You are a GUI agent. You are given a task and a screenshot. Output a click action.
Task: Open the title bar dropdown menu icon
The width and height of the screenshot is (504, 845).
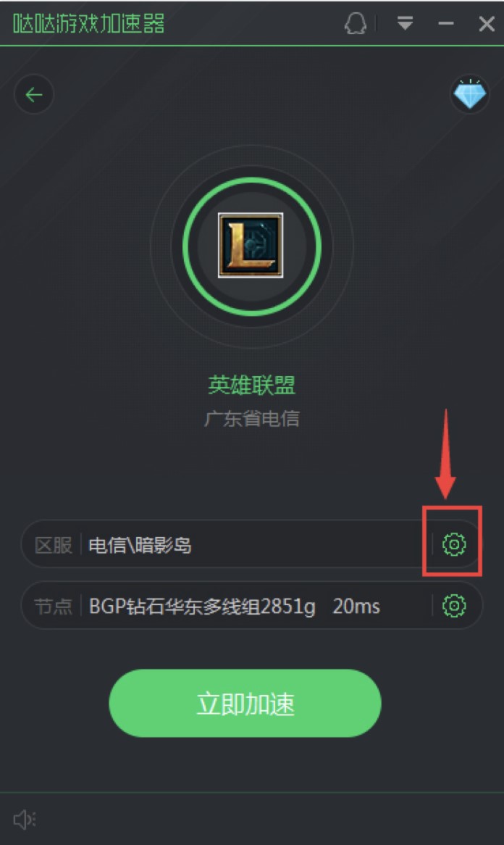pos(405,23)
